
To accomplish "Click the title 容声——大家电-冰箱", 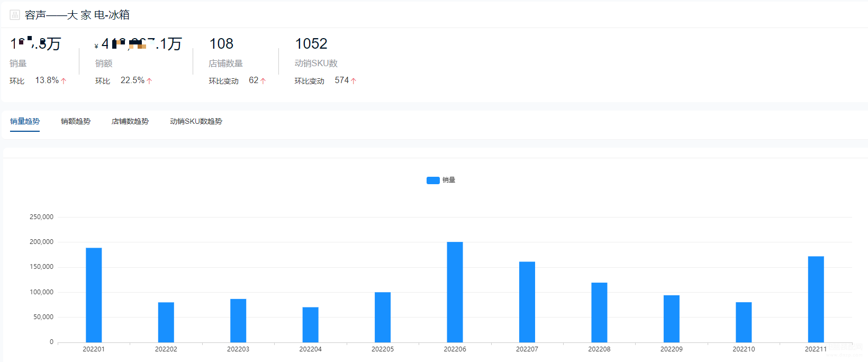I will pyautogui.click(x=77, y=15).
